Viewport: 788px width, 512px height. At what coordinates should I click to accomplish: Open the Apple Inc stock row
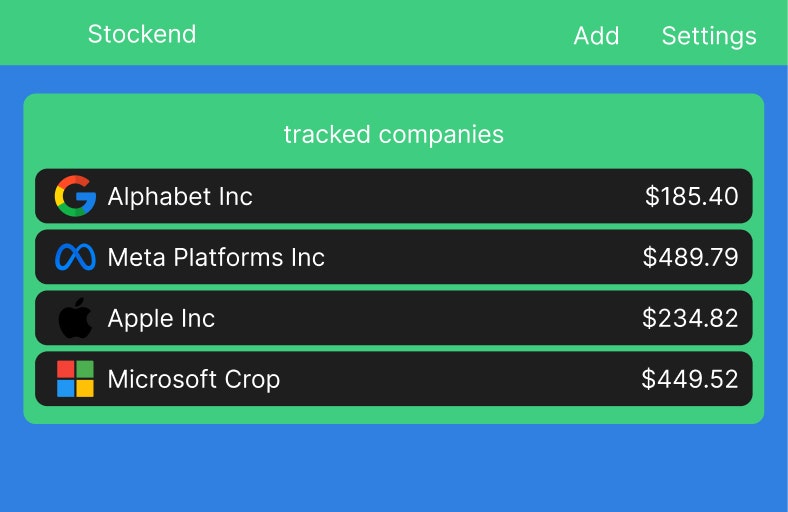[393, 318]
